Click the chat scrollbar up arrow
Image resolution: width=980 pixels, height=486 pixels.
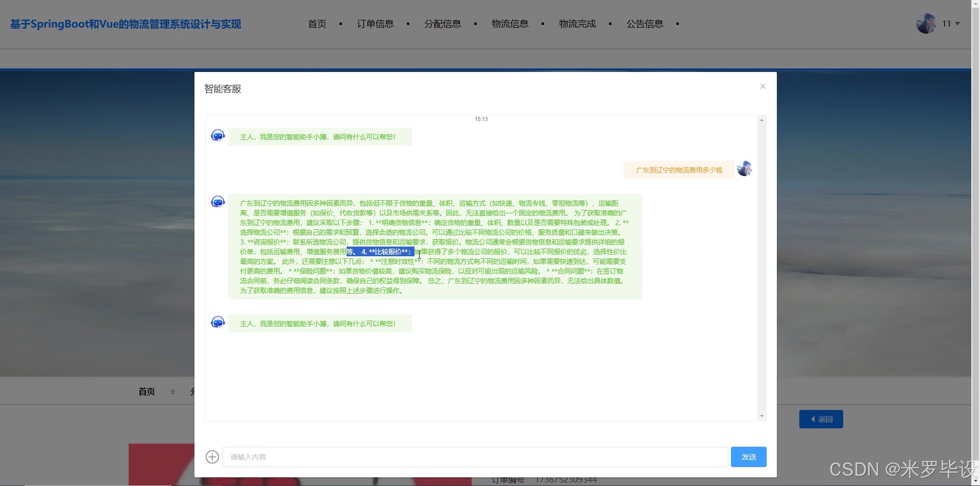[x=762, y=120]
